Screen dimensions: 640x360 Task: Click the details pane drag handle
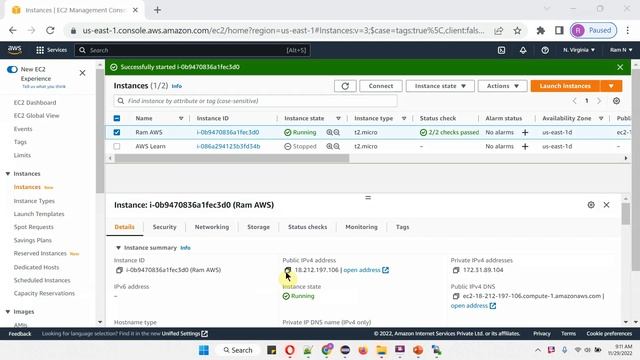click(x=368, y=198)
